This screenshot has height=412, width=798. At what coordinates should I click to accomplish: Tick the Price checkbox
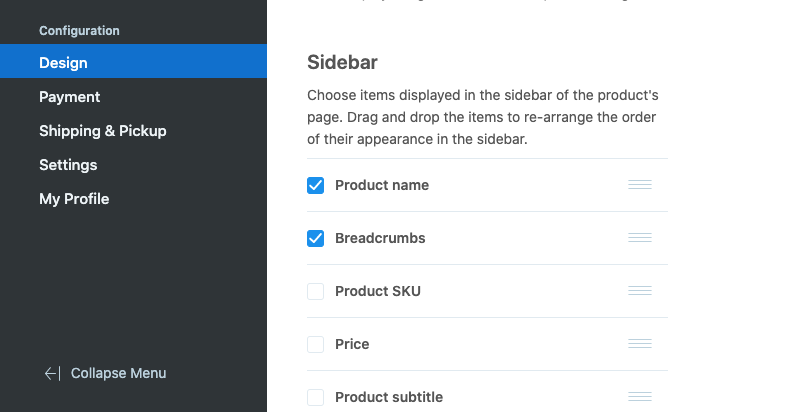(316, 344)
